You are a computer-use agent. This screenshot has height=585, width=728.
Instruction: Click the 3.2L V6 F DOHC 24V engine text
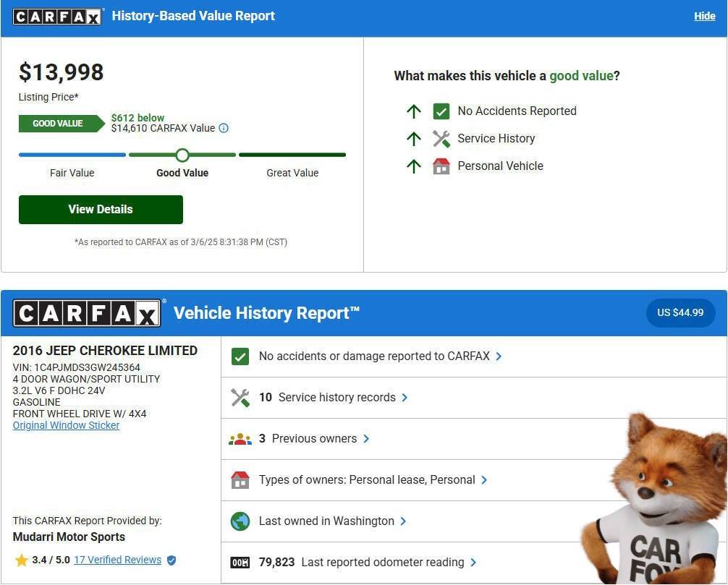(59, 390)
